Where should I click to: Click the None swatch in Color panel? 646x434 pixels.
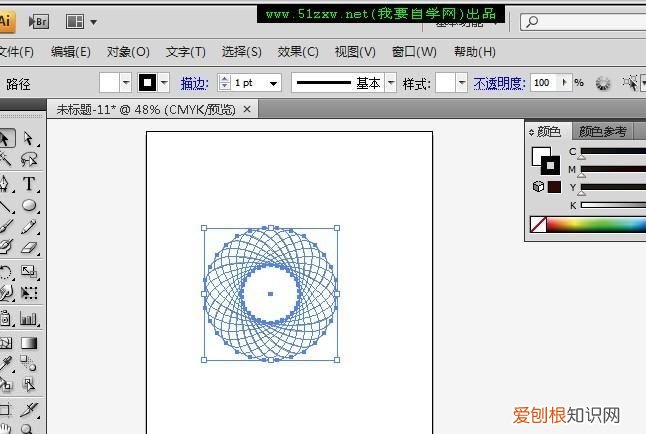tap(538, 225)
